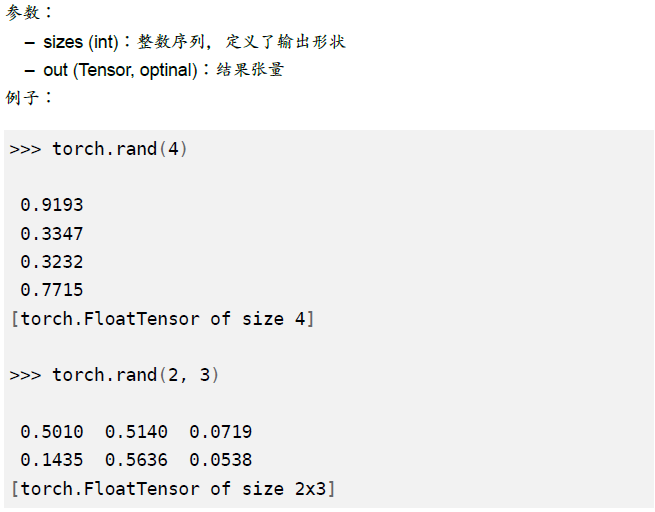Click the value 0.5636
Viewport: 655px width, 512px height.
point(136,460)
